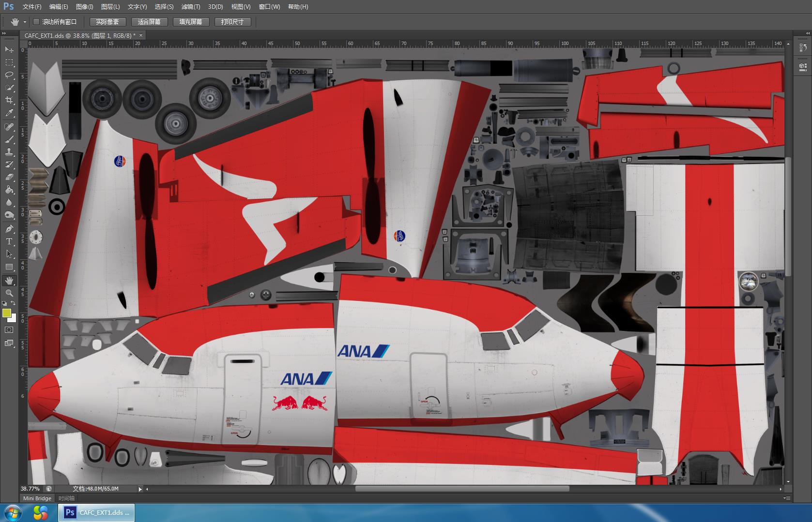This screenshot has height=522, width=812.
Task: Switch to the 时间轴 tab
Action: [x=66, y=498]
